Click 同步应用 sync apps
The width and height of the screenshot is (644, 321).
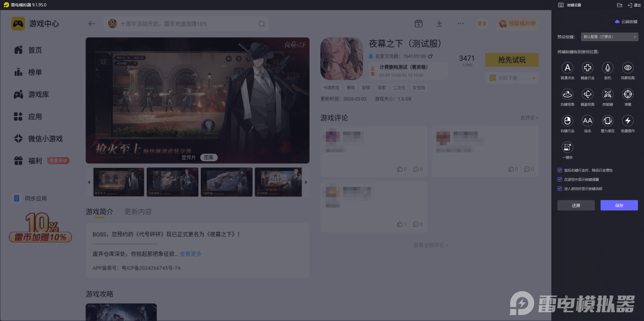[x=30, y=198]
